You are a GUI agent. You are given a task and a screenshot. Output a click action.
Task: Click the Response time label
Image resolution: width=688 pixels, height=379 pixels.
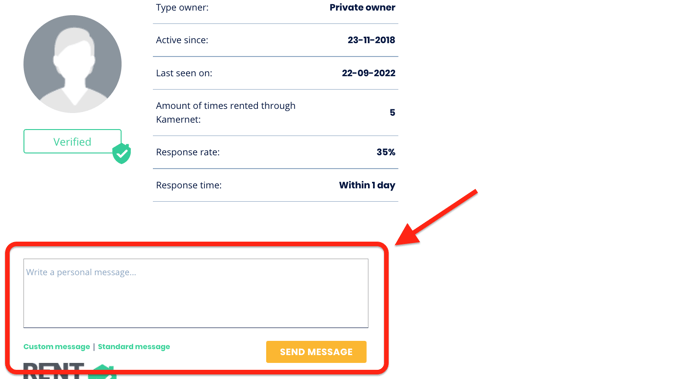pyautogui.click(x=189, y=185)
